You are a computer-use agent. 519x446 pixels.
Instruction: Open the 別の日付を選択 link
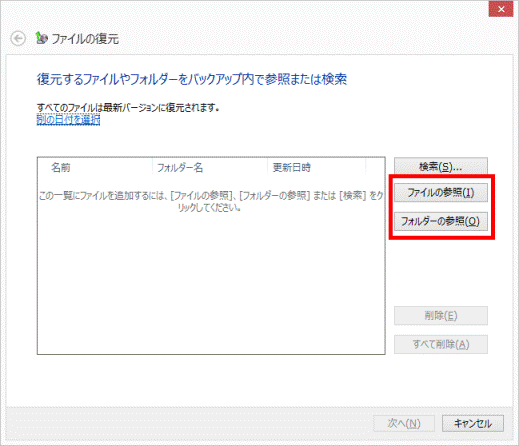(x=68, y=119)
